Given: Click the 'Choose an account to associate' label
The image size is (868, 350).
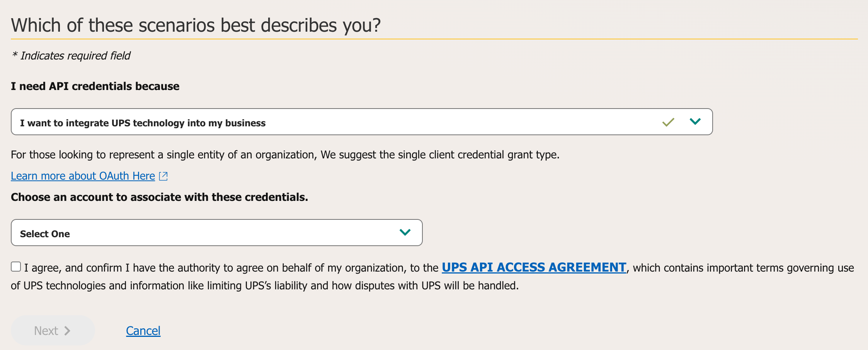Looking at the screenshot, I should [x=159, y=197].
